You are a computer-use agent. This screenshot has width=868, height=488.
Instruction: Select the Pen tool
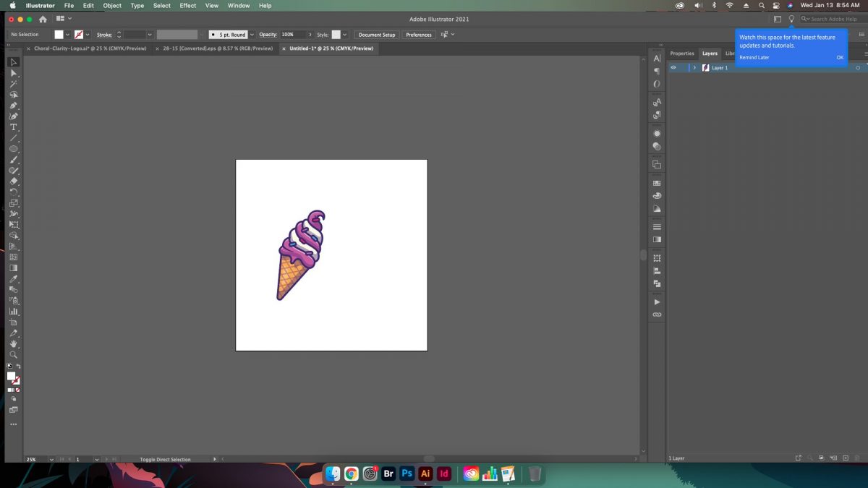[13, 106]
